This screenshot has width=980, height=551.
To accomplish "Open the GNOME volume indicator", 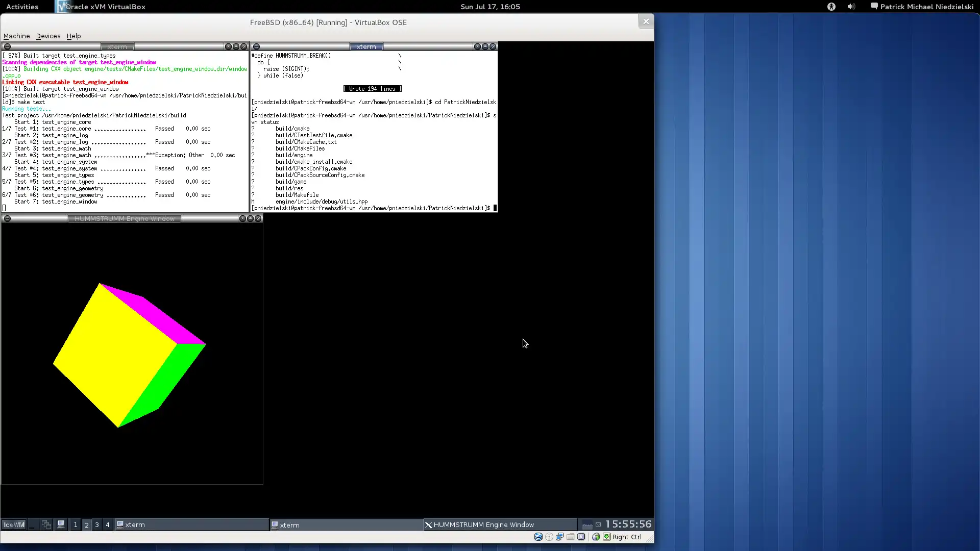I will [851, 7].
